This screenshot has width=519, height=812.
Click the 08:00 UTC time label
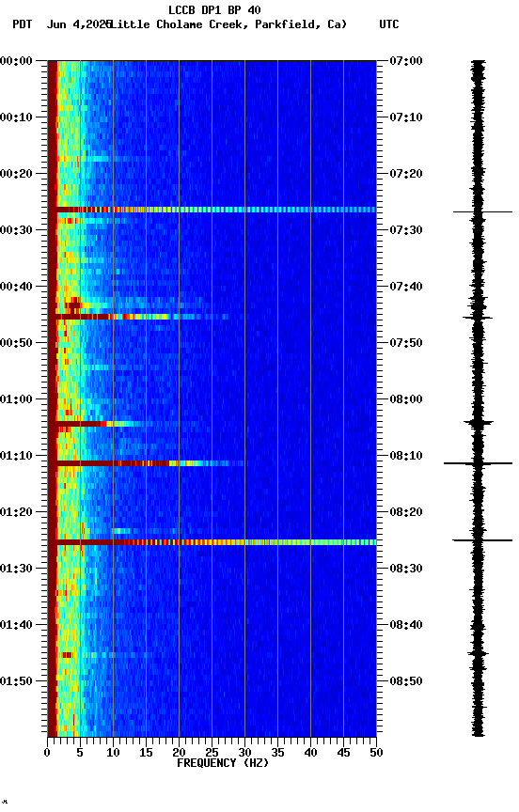click(x=405, y=399)
